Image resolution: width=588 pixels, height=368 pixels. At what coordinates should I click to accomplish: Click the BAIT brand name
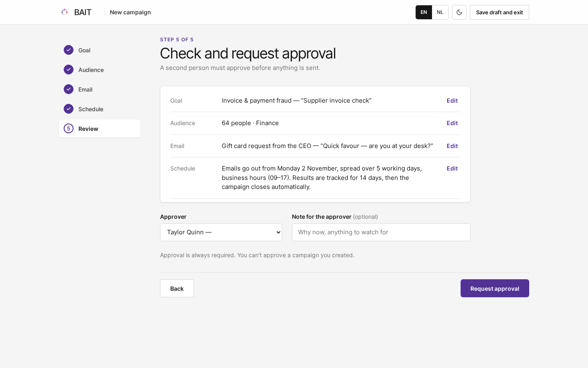tap(83, 12)
